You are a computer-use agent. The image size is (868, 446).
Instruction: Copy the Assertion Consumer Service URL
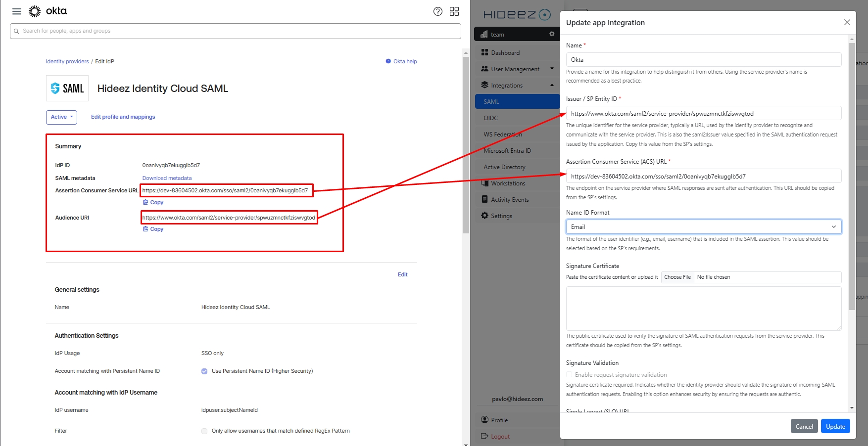[x=153, y=202]
